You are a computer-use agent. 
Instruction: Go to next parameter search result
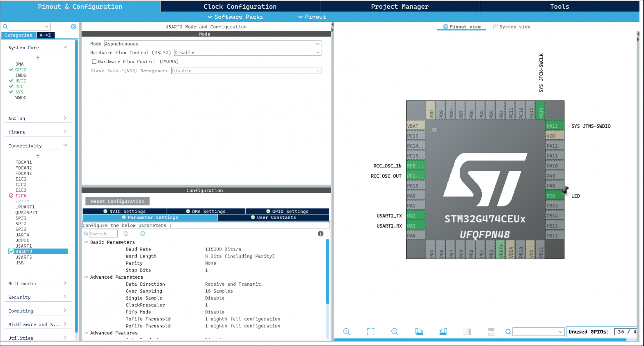click(x=142, y=234)
